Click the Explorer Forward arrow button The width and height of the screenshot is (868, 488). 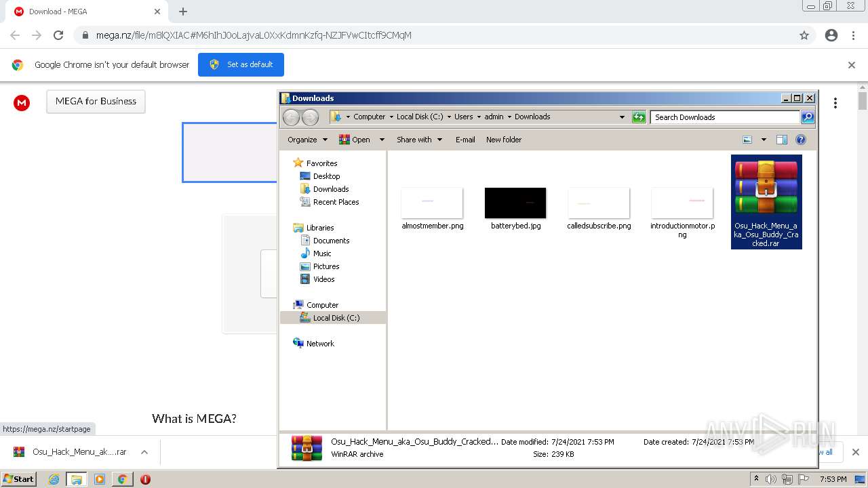[x=310, y=117]
